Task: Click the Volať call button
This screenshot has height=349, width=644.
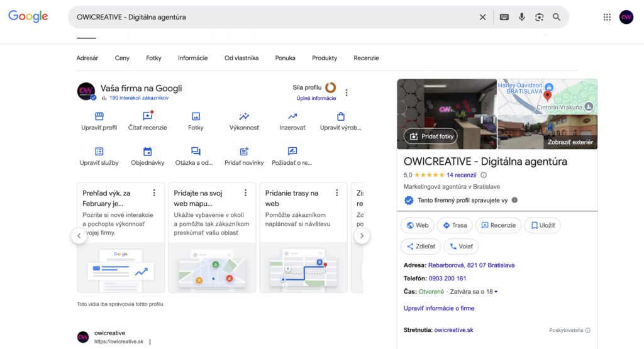Action: [x=461, y=247]
